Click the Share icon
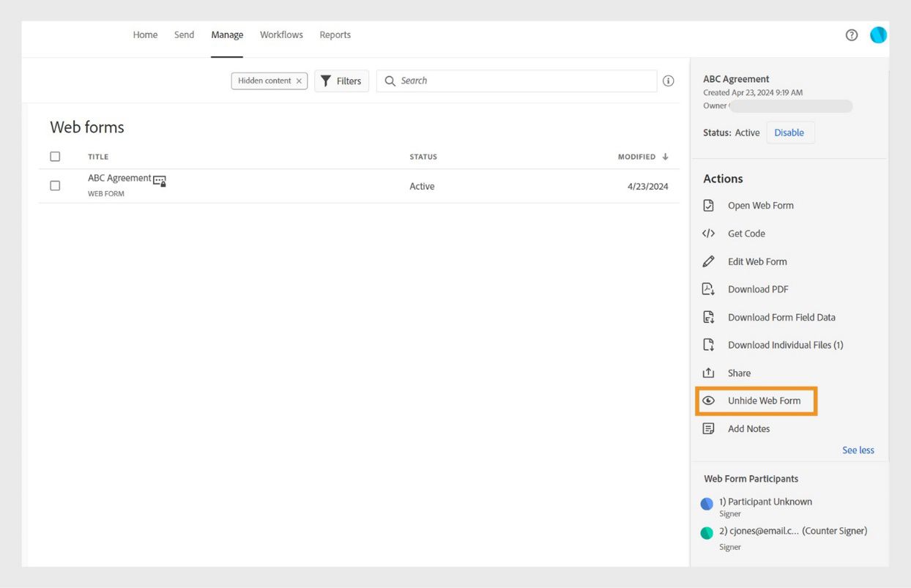911x588 pixels. (x=708, y=372)
